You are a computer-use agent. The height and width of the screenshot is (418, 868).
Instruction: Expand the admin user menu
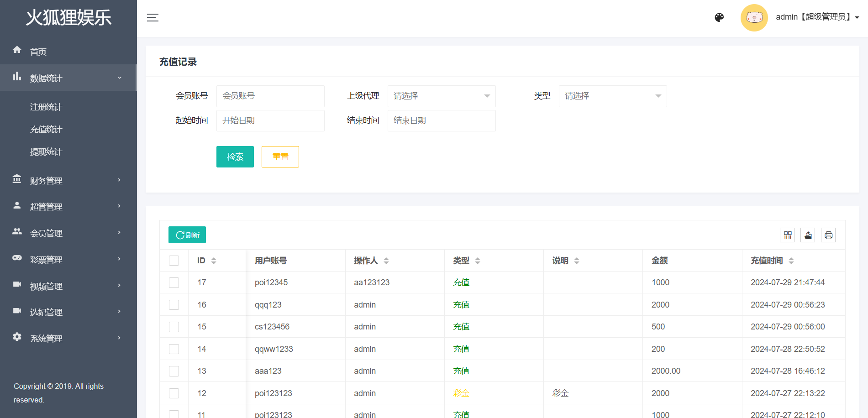click(817, 17)
